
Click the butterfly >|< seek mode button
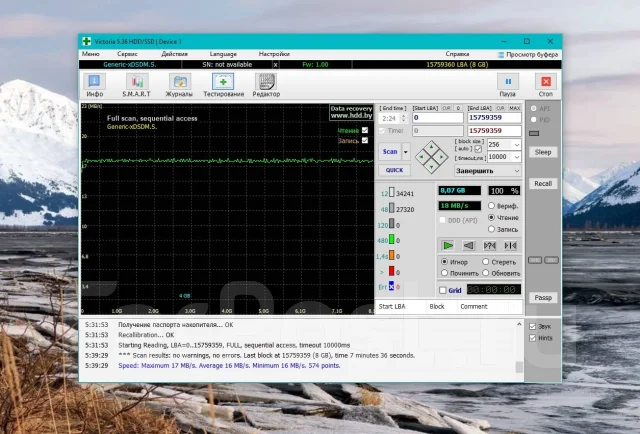coord(510,245)
